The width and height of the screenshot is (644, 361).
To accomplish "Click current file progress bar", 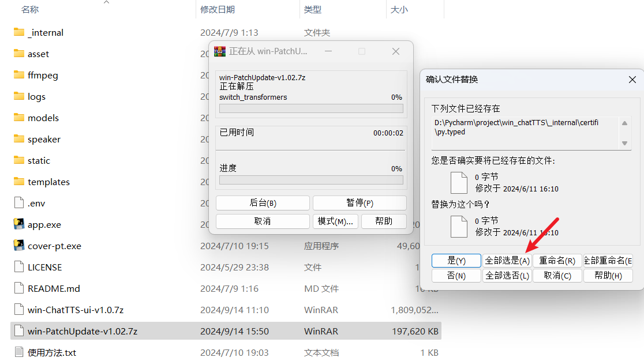I will [311, 108].
